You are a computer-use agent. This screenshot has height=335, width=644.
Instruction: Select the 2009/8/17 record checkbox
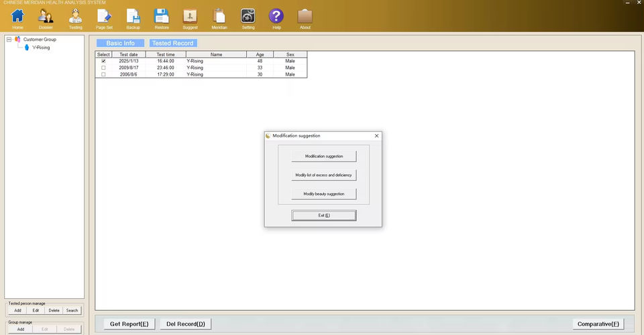(x=103, y=68)
